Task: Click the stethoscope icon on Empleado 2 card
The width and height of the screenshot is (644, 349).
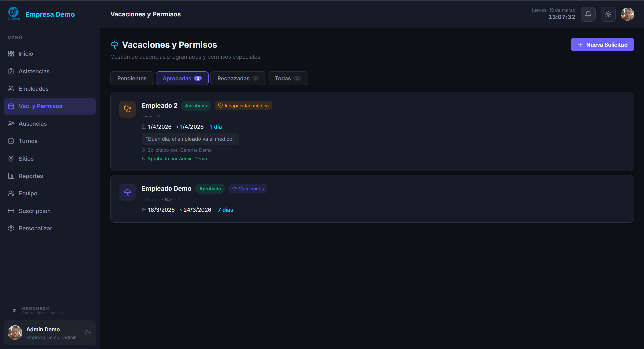Action: [127, 109]
